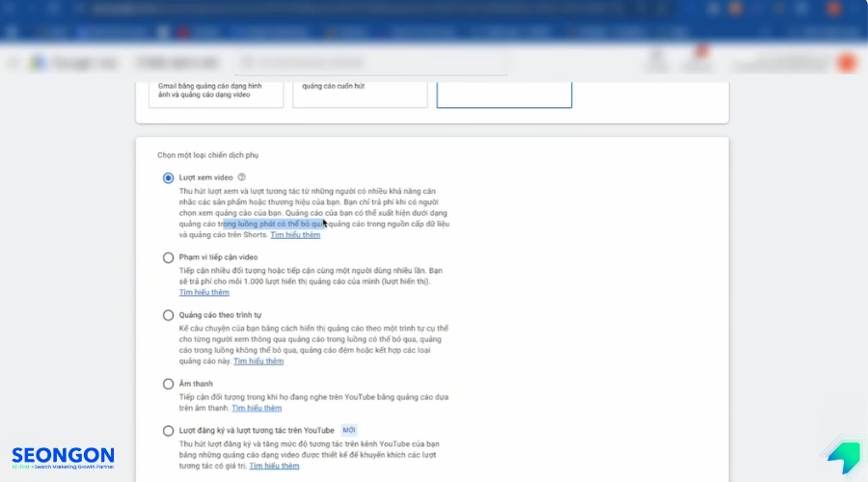
Task: Visit Tìm hiểu thêm link under Âm thanh
Action: click(257, 408)
